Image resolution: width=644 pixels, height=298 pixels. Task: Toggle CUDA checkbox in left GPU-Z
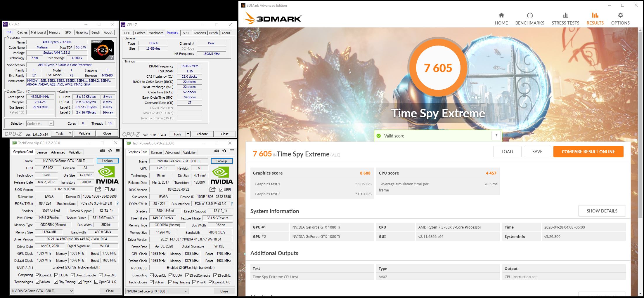[56, 275]
